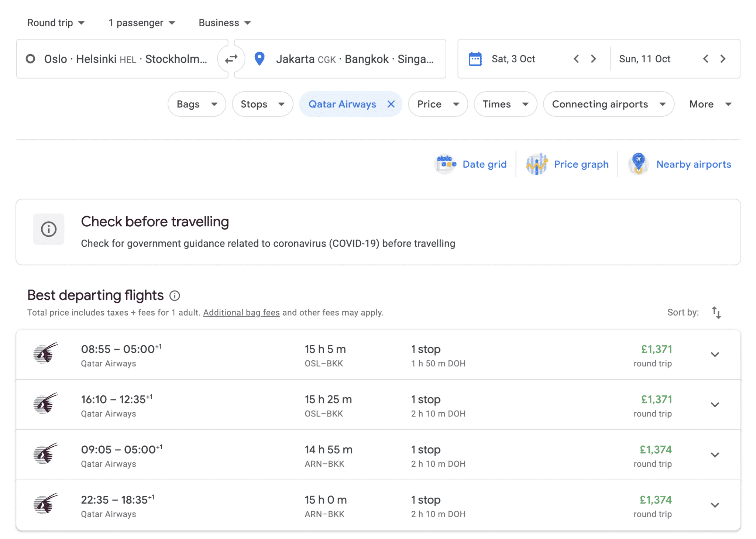Open the Stops filter dropdown
This screenshot has height=539, width=756.
(262, 104)
